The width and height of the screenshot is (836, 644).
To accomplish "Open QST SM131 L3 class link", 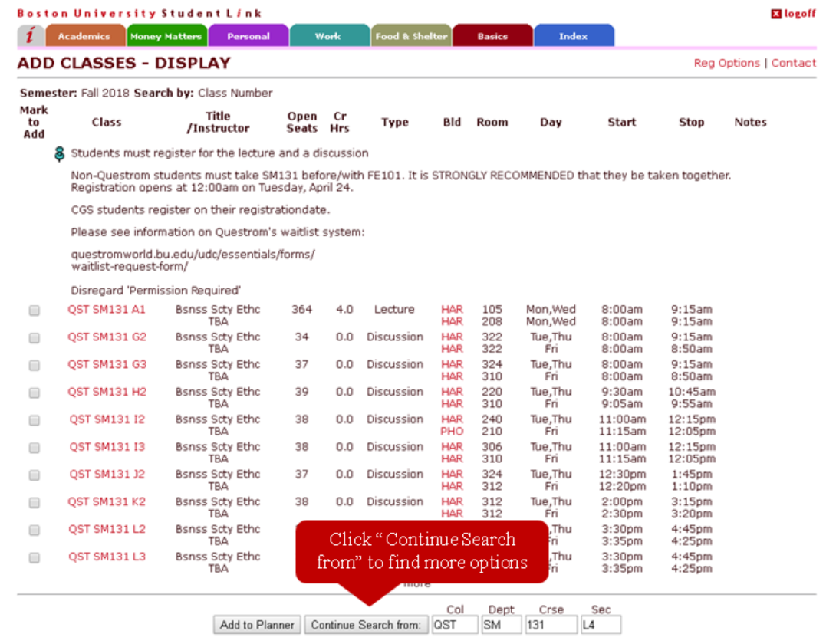I will click(107, 557).
